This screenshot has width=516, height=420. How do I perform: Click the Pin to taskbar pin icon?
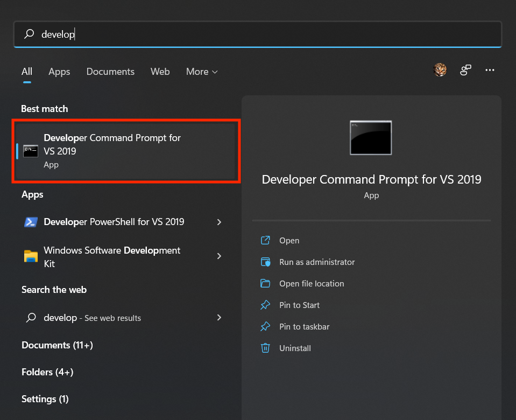point(265,326)
